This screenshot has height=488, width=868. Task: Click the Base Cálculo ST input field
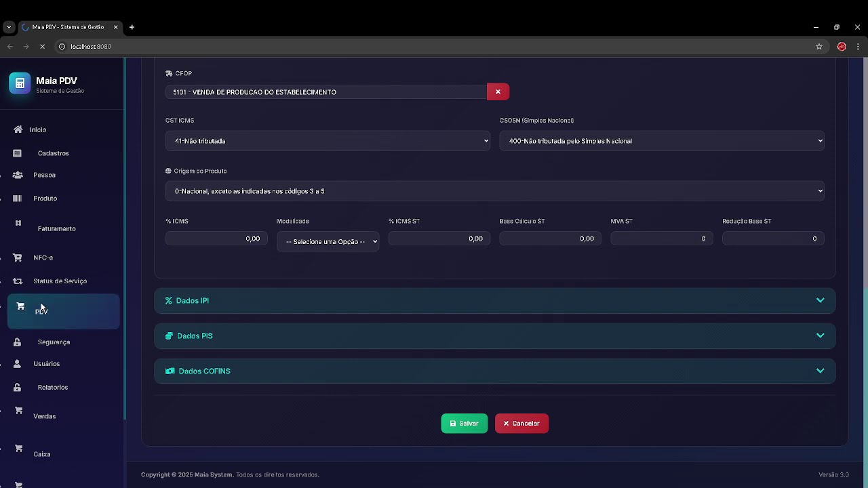click(551, 239)
